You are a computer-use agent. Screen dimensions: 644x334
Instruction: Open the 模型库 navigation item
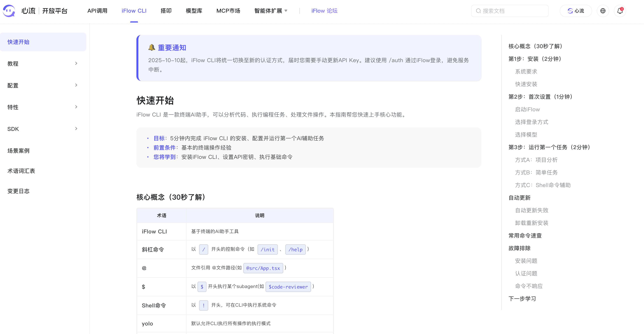click(194, 11)
